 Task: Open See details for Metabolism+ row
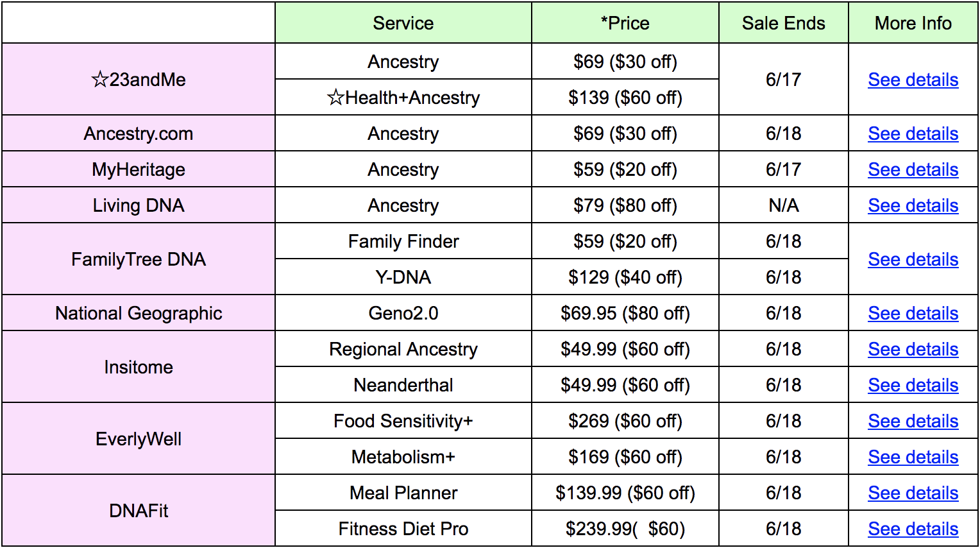coord(913,457)
